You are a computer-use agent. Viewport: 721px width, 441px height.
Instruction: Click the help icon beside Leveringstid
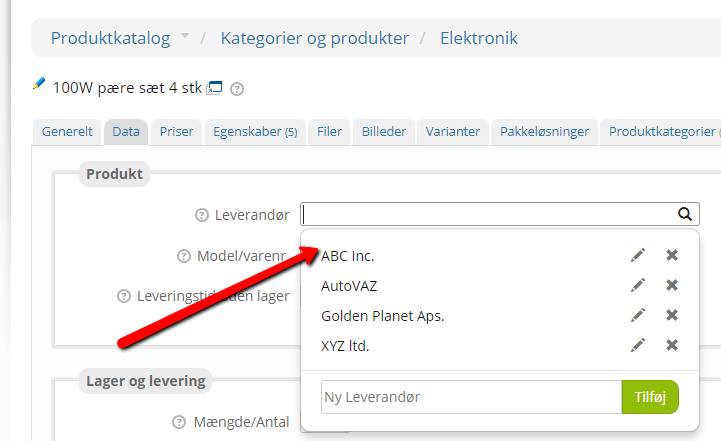pos(124,296)
